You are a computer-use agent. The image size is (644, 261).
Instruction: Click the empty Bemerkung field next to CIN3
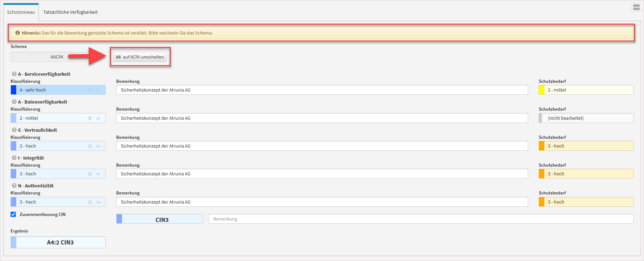(x=421, y=219)
